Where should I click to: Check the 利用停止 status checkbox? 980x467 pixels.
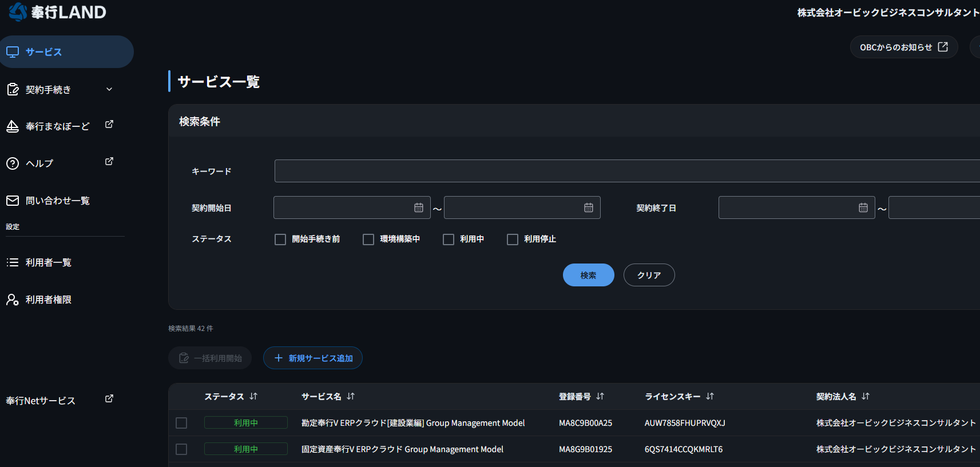(x=513, y=240)
